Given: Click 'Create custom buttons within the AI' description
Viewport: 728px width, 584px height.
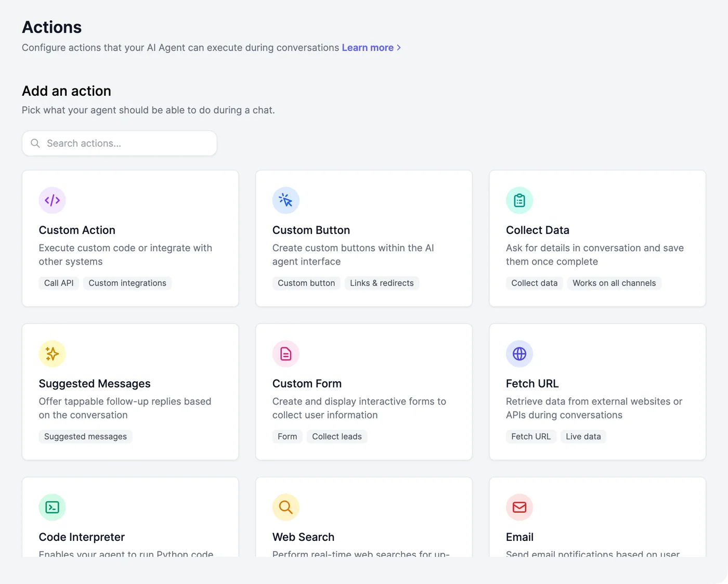Looking at the screenshot, I should point(353,255).
